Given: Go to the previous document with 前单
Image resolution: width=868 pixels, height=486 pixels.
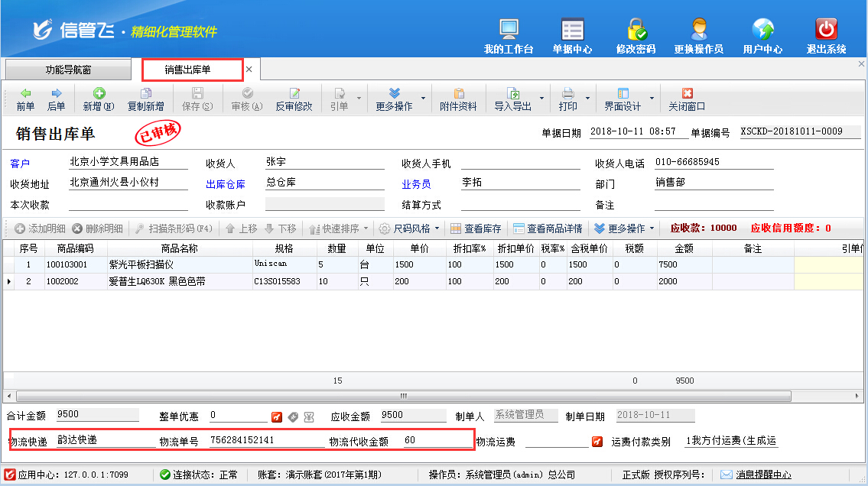Looking at the screenshot, I should coord(25,99).
